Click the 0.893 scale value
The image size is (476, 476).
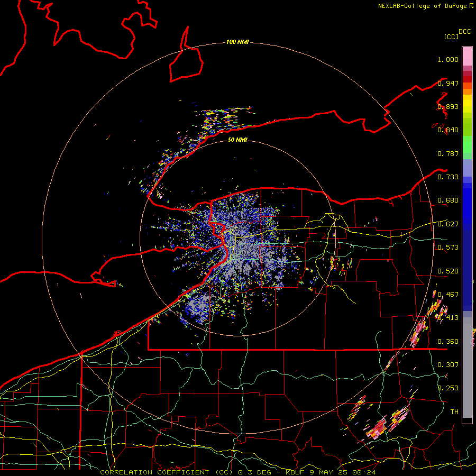tap(448, 106)
